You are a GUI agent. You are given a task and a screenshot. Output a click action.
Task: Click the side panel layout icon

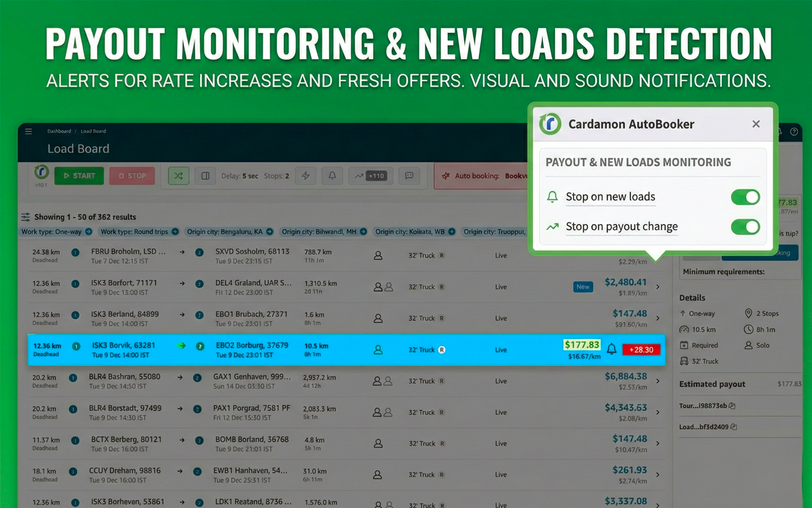pyautogui.click(x=206, y=176)
